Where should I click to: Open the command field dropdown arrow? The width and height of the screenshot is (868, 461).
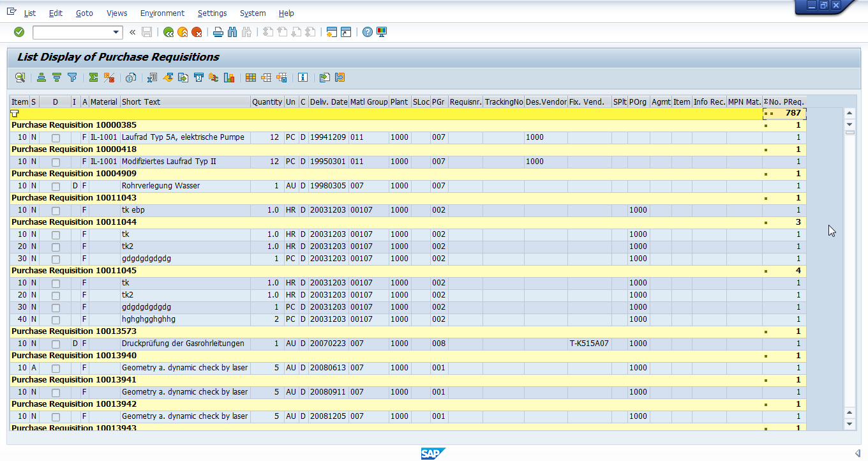pos(116,32)
